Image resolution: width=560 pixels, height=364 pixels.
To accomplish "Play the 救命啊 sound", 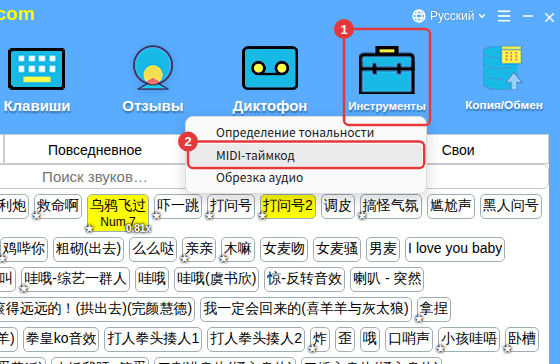I will (58, 206).
